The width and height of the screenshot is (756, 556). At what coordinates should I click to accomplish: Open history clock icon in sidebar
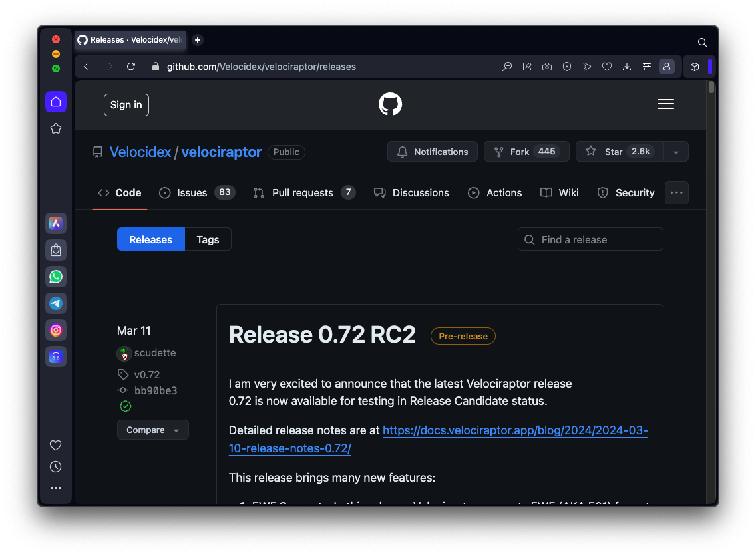pos(56,467)
